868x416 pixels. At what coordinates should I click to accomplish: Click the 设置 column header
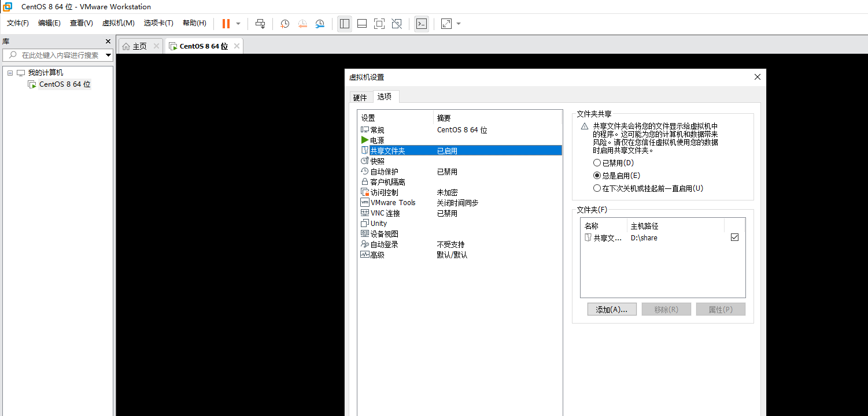click(396, 118)
